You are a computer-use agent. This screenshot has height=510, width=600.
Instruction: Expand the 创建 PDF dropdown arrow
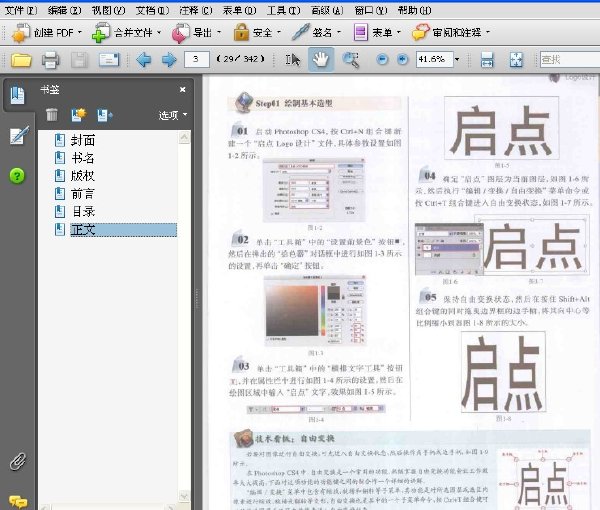[x=80, y=33]
